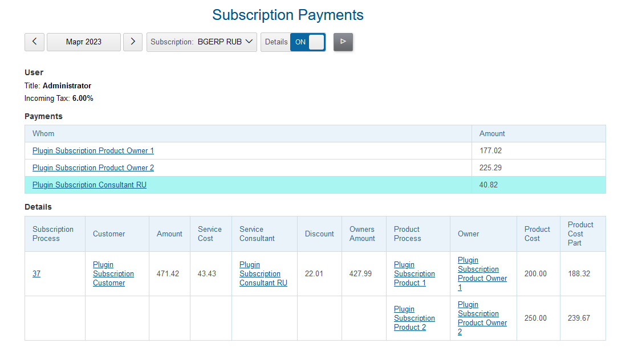Open Plugin Subscription Product 2
Screen dimensions: 642x364
[414, 318]
